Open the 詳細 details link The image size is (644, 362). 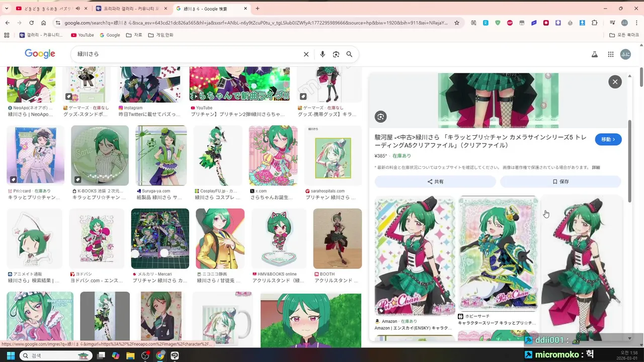tap(596, 167)
